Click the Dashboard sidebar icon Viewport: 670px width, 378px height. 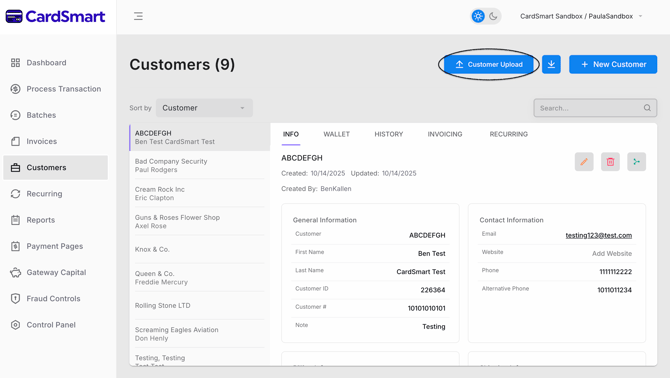click(x=15, y=63)
